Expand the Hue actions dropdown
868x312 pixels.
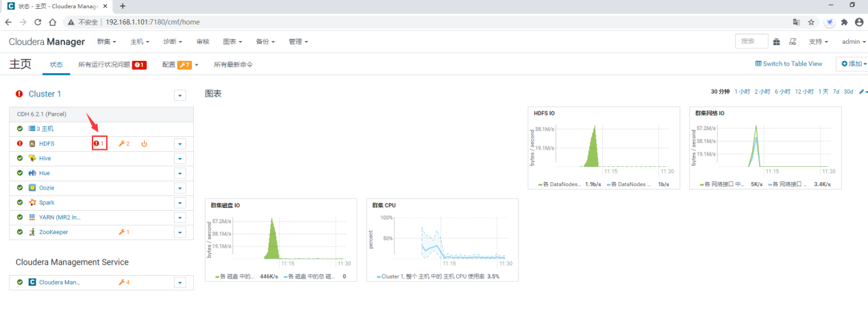pos(180,173)
